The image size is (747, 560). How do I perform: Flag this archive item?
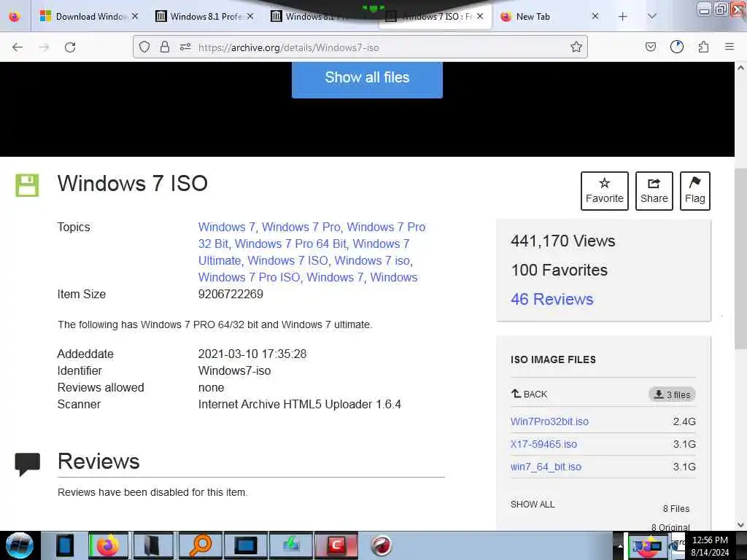click(x=694, y=190)
